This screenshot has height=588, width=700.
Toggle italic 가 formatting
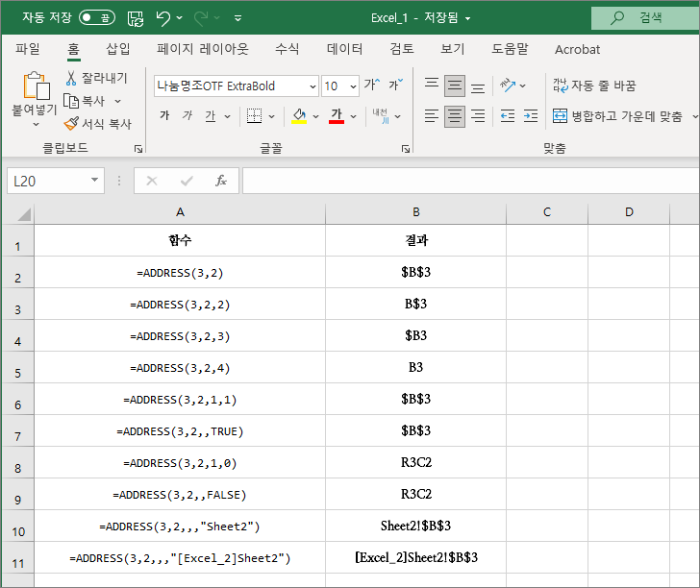187,116
